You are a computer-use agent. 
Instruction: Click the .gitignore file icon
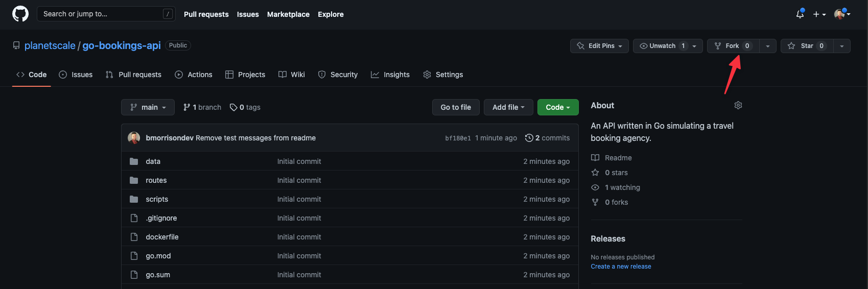134,218
